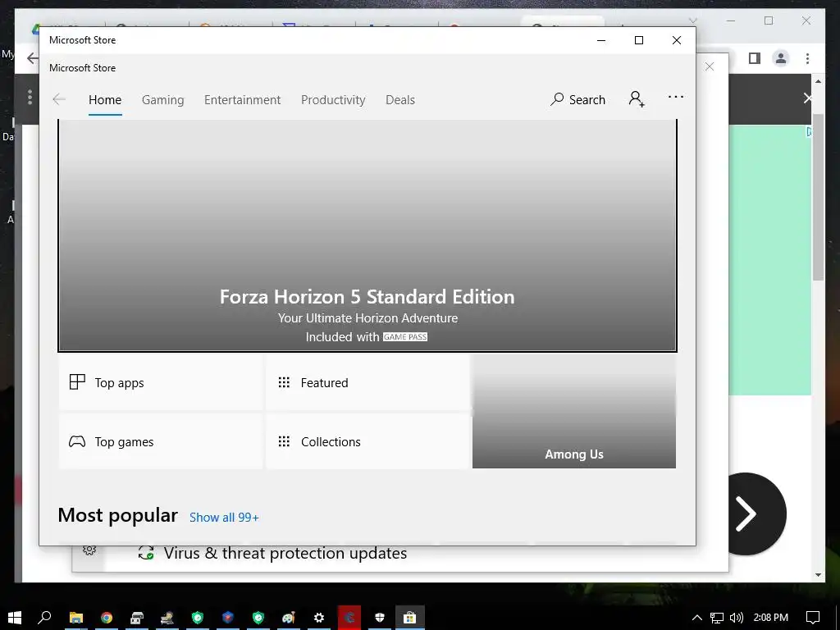Image resolution: width=840 pixels, height=630 pixels.
Task: Open the Forza Horizon 5 Standard Edition banner
Action: pyautogui.click(x=367, y=235)
